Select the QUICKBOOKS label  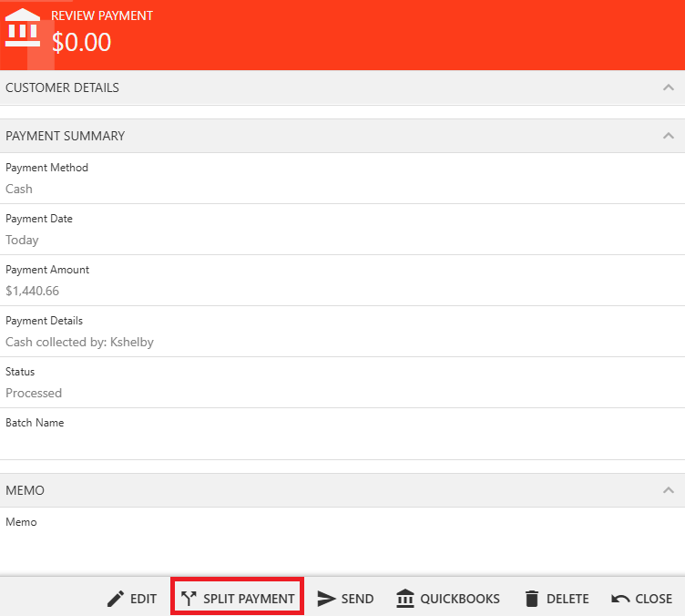coord(460,599)
